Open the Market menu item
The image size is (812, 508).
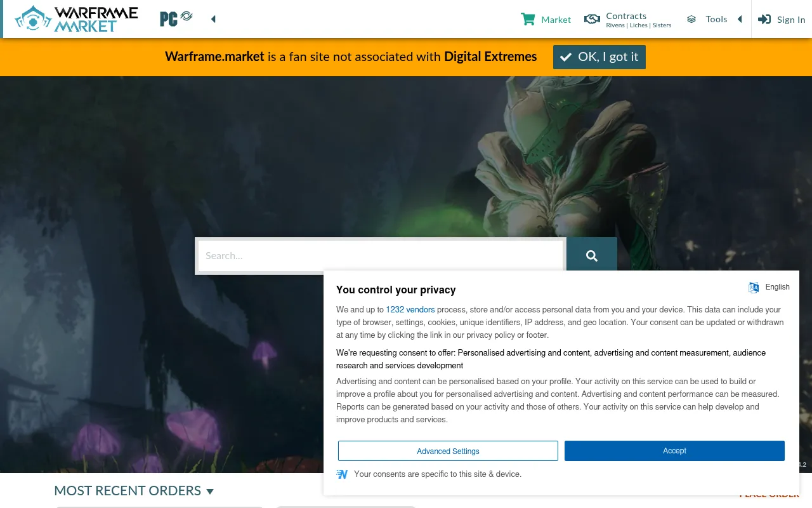pyautogui.click(x=556, y=20)
